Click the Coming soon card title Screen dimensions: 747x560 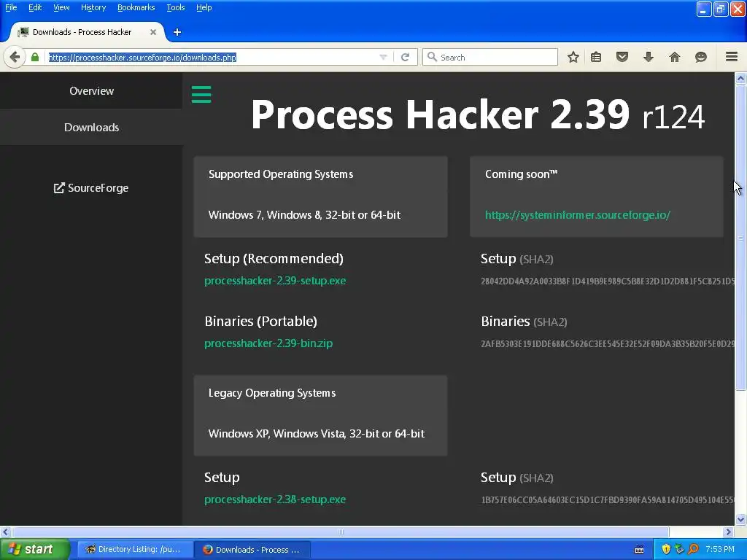tap(521, 174)
